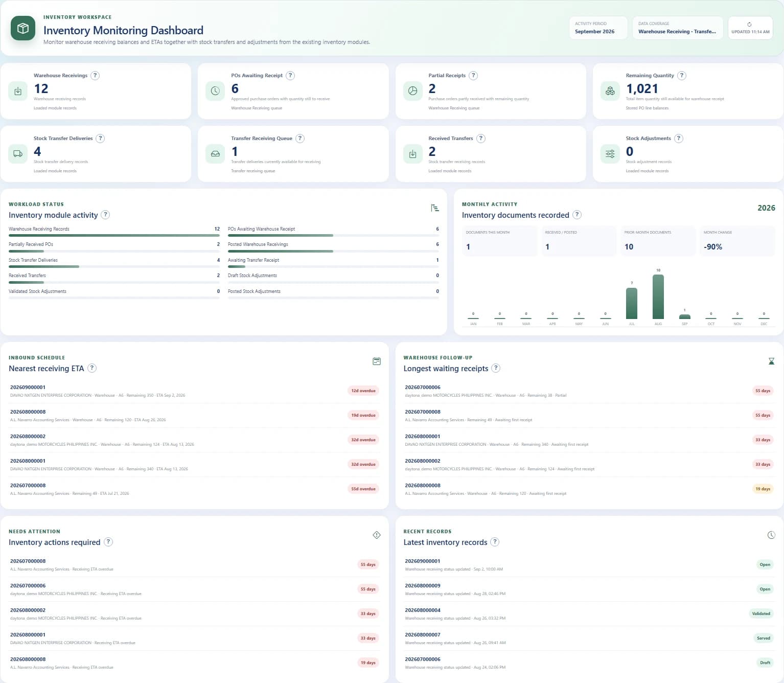Click the Draft status badge

[x=765, y=663]
